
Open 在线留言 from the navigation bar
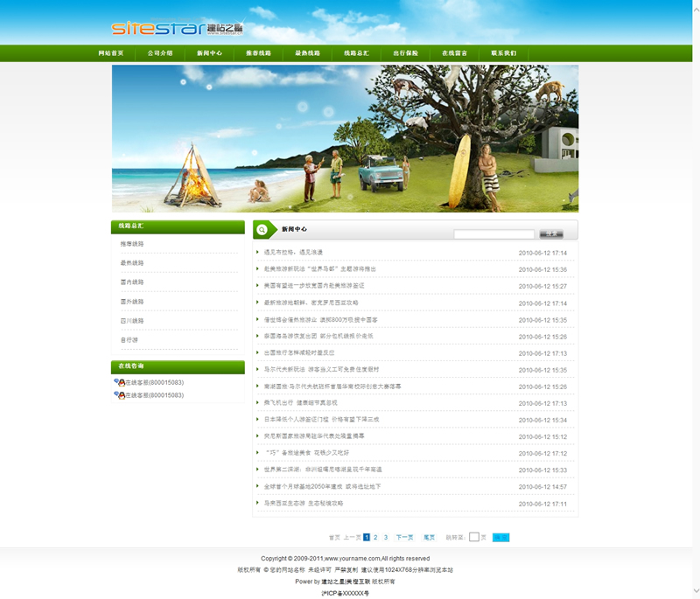pos(454,53)
